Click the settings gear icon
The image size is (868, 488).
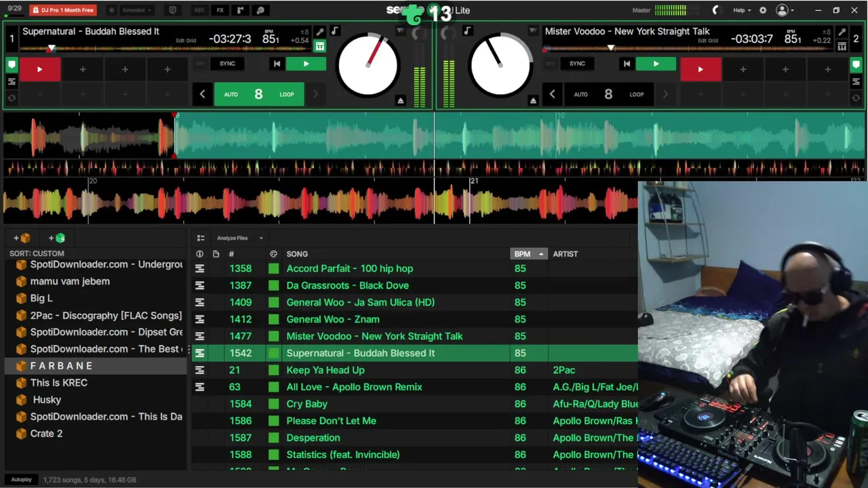[763, 10]
